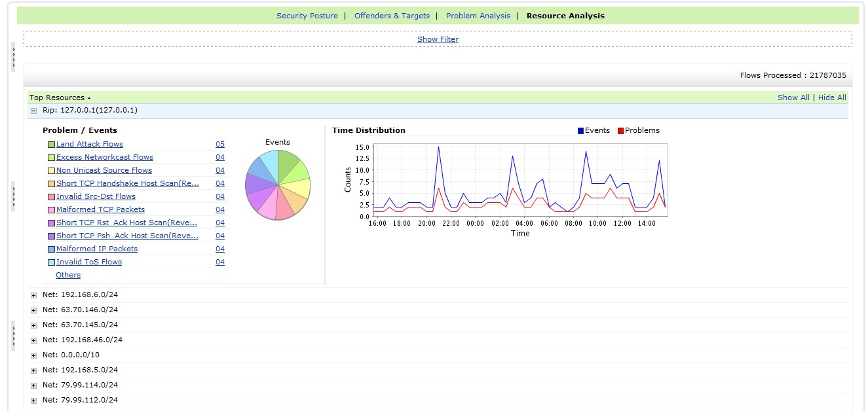
Task: Click the Show Filter link
Action: (438, 39)
